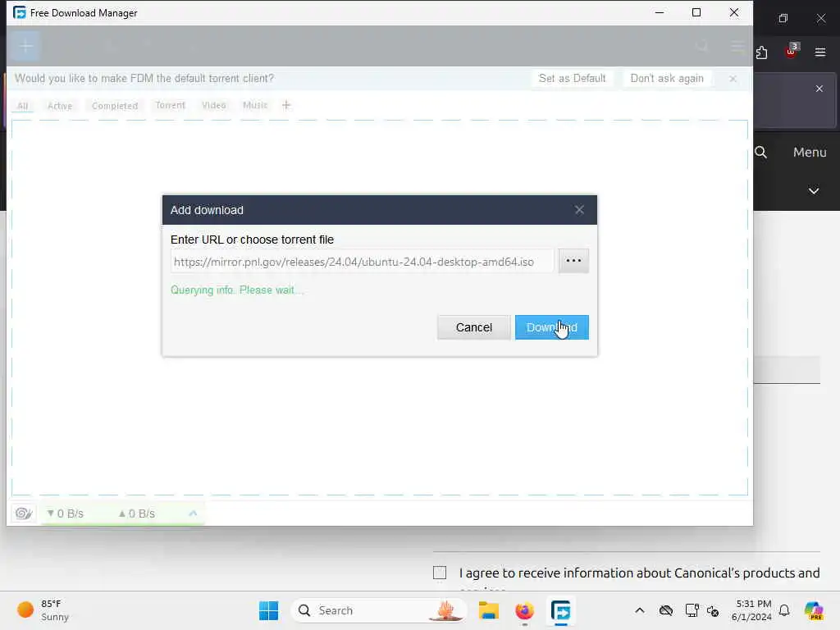This screenshot has width=840, height=630.
Task: Expand the speed panel chevron
Action: (193, 514)
